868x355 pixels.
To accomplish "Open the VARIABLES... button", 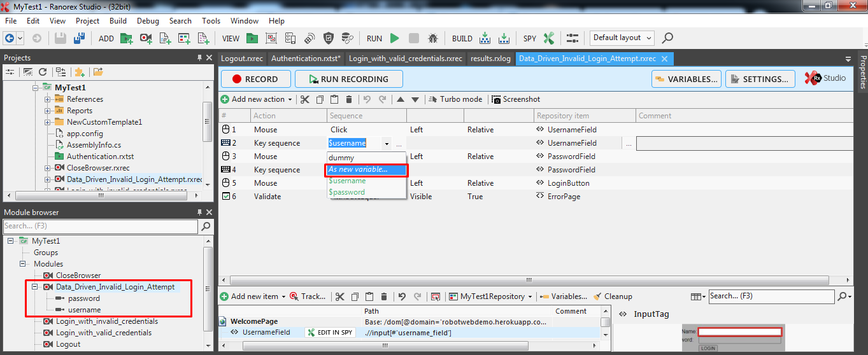I will pyautogui.click(x=687, y=79).
